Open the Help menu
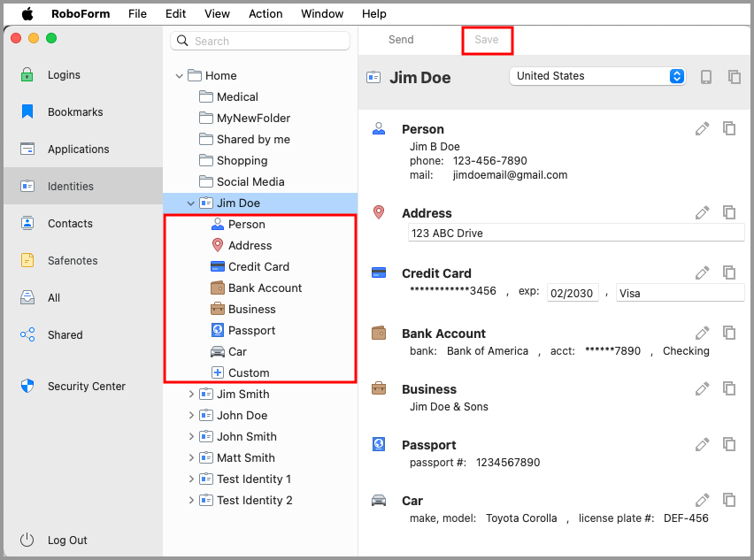This screenshot has width=754, height=560. (374, 13)
